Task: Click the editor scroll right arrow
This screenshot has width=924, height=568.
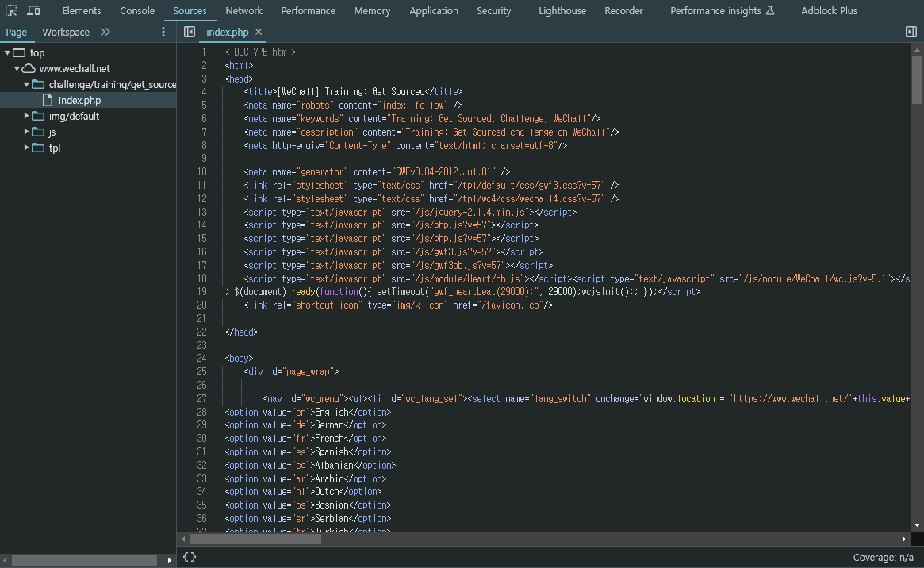Action: (x=904, y=539)
